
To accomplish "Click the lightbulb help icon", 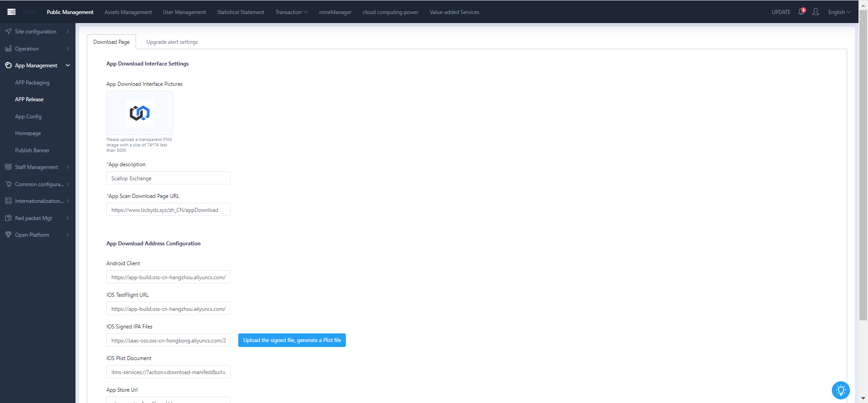I will pos(841,390).
